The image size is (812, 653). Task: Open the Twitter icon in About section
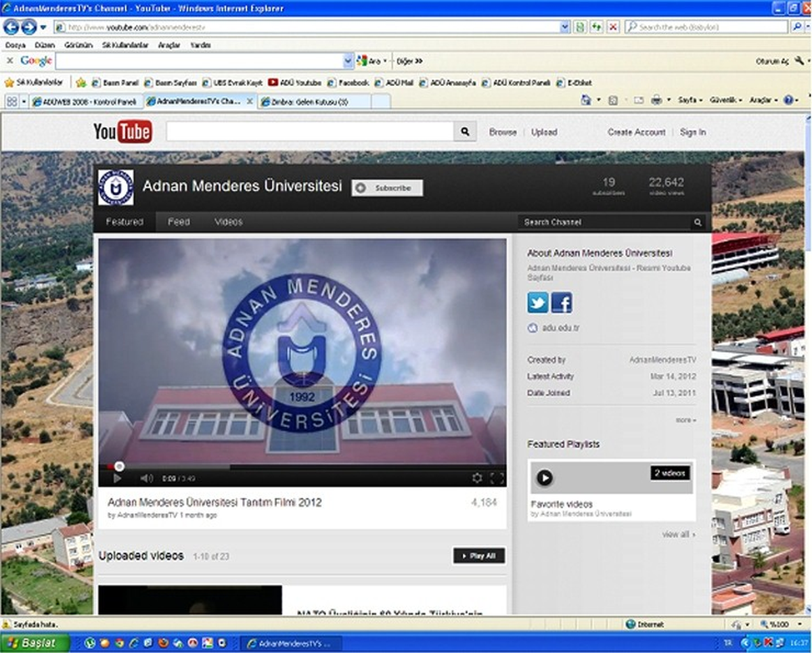(538, 302)
